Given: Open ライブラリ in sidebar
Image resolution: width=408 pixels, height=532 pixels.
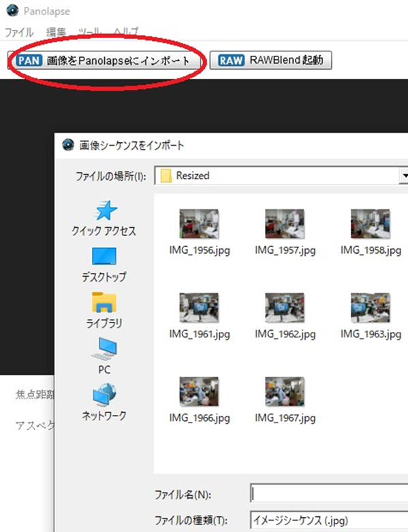Looking at the screenshot, I should coord(104,310).
